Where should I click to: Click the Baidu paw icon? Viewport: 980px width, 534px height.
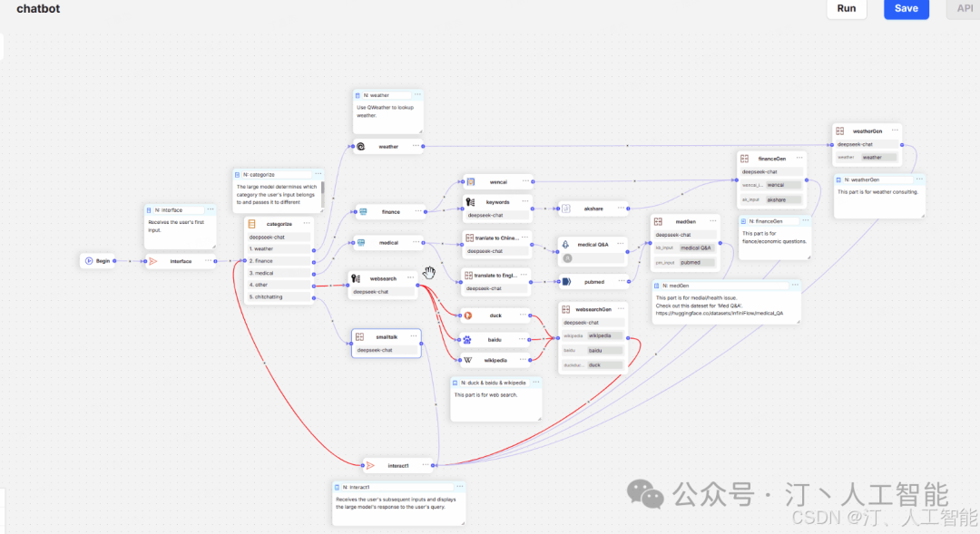467,340
